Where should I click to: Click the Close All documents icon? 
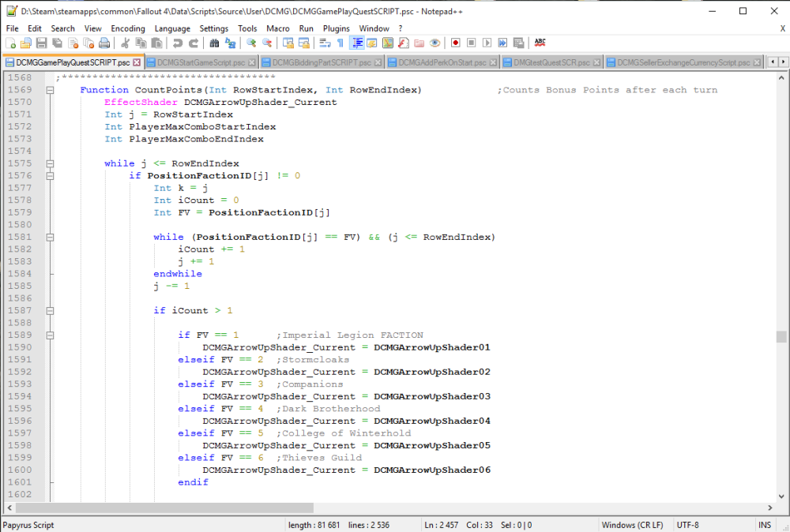click(x=89, y=43)
